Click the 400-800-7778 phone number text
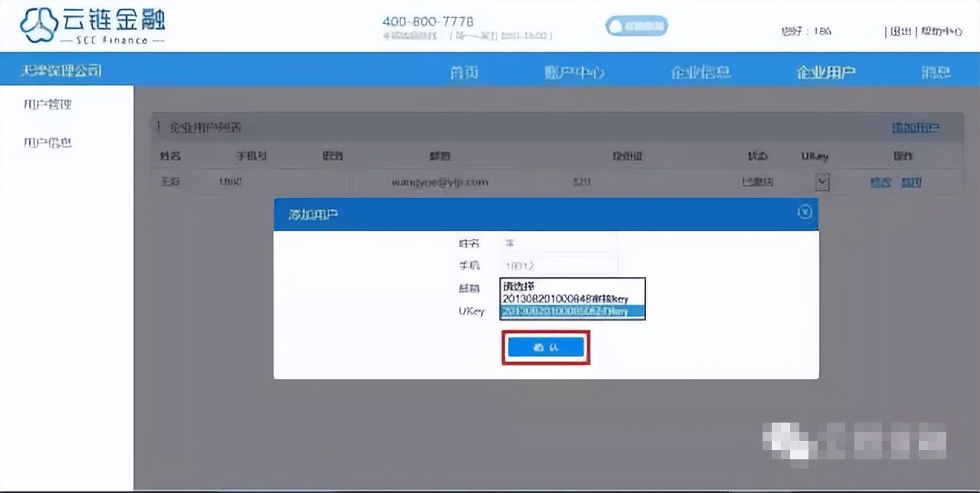 [428, 21]
